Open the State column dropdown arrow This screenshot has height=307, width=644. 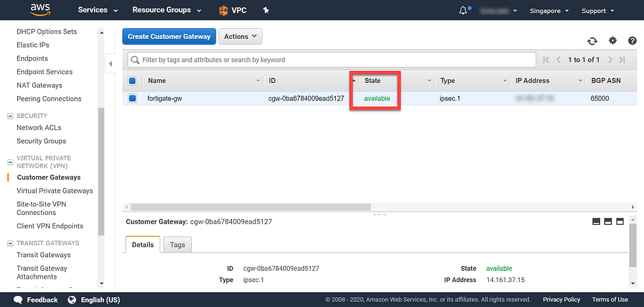(x=430, y=81)
